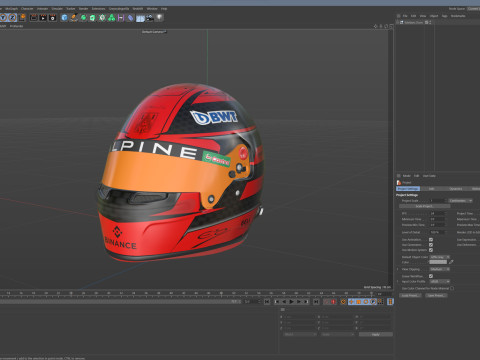Viewport: 480px width, 360px height.
Task: Click the viewport move camera icon
Action: (376, 26)
